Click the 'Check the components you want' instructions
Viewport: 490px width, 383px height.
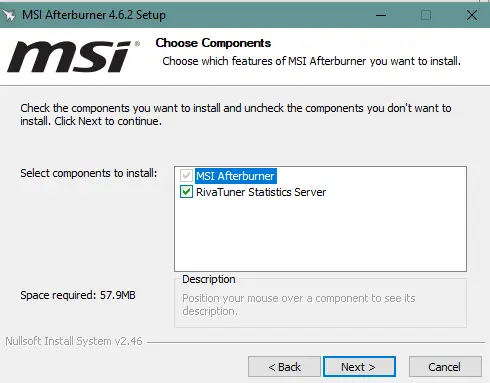coord(236,114)
